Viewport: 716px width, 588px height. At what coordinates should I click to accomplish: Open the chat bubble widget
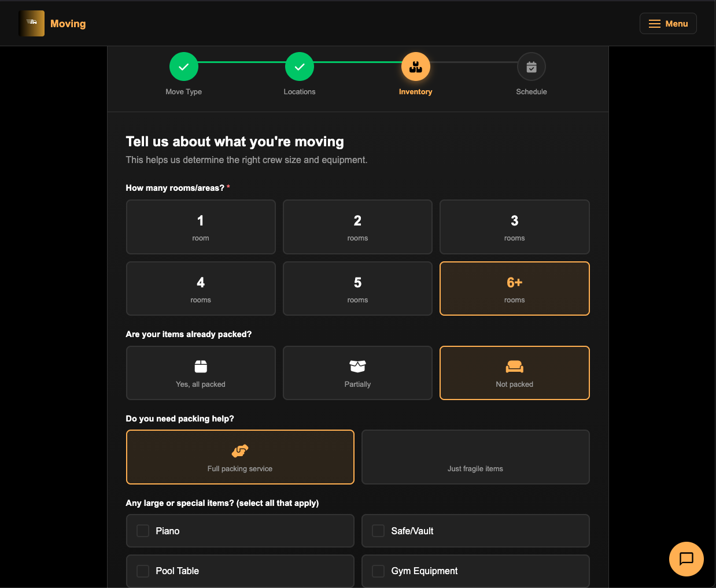point(686,559)
